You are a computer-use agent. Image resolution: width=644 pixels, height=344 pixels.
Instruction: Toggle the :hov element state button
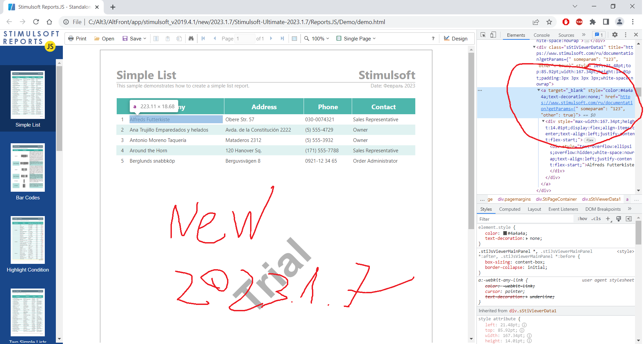(582, 219)
